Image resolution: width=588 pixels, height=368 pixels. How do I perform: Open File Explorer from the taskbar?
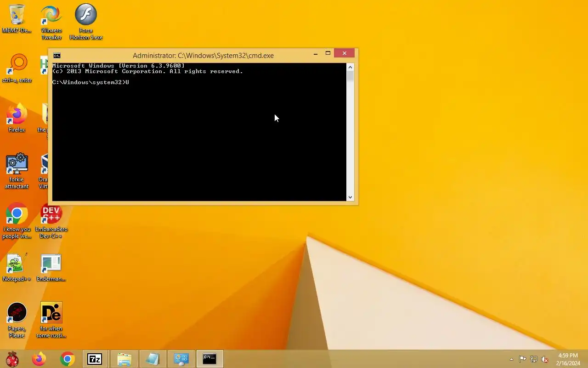point(124,359)
